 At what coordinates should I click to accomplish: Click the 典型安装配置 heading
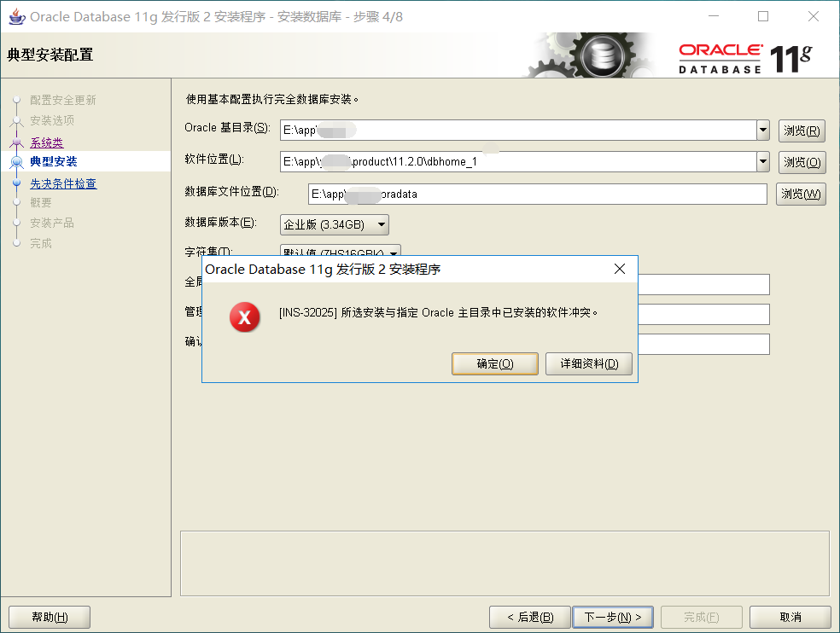[x=50, y=55]
